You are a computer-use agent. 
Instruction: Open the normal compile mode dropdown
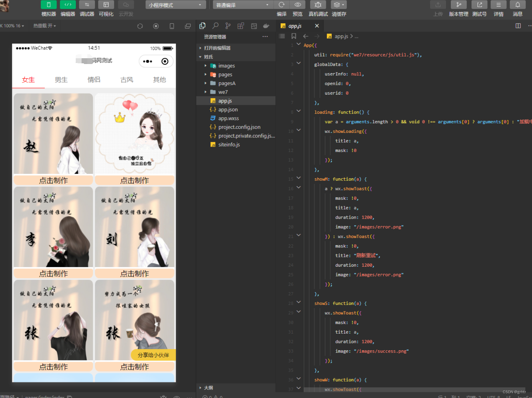(x=243, y=5)
